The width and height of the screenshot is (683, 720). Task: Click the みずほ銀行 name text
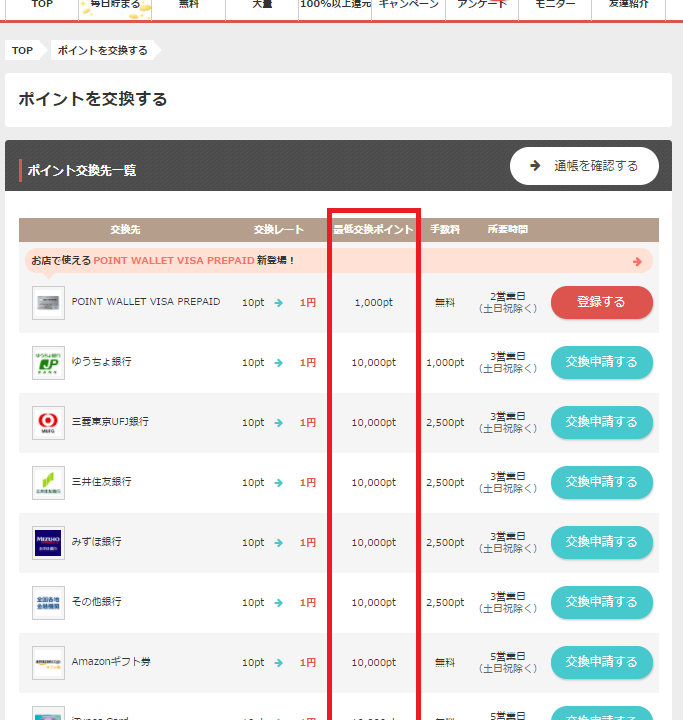click(x=96, y=542)
